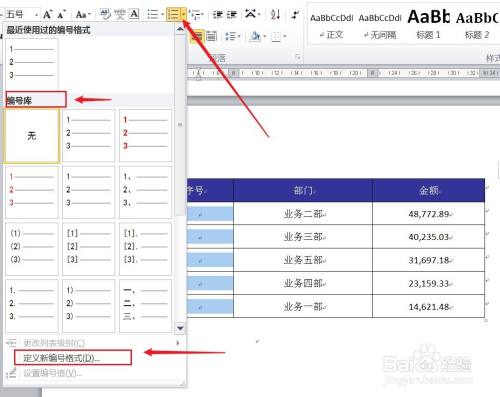Image resolution: width=500 pixels, height=397 pixels.
Task: Choose the '[1]. [2]. [3].' numbering format
Action: click(145, 249)
